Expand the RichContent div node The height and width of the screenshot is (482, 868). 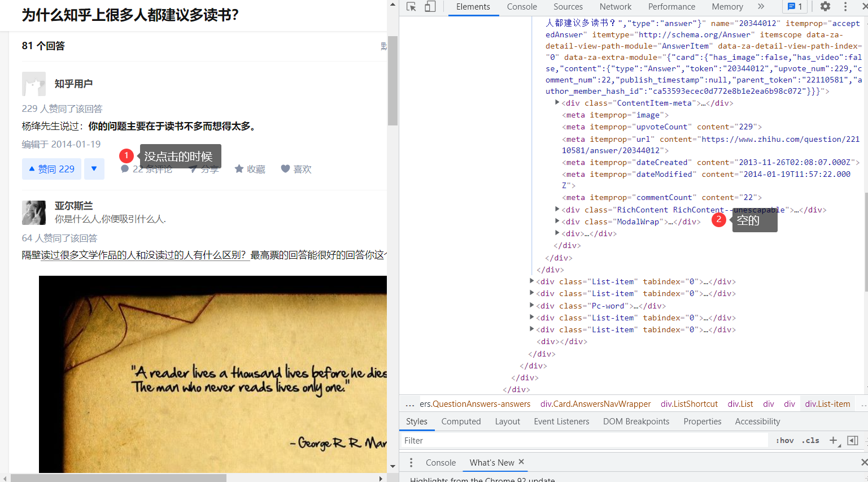pos(557,210)
